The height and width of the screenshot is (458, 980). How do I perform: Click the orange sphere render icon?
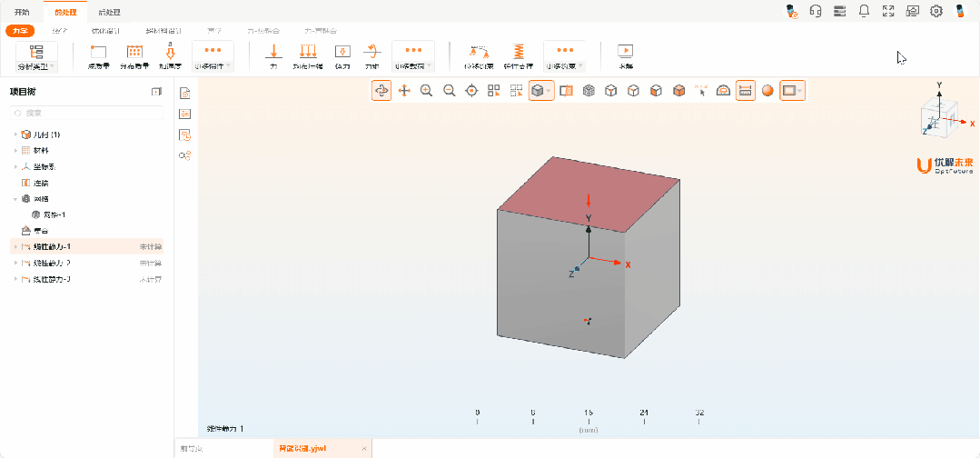click(767, 91)
